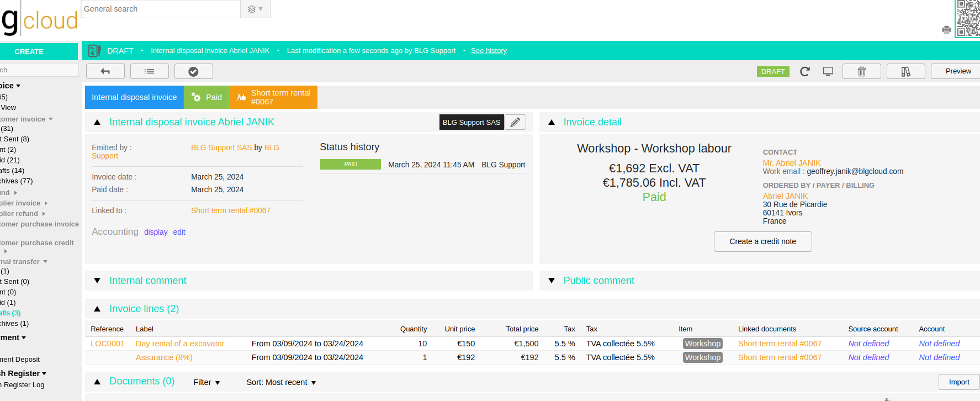The image size is (980, 401).
Task: Click the Quantity column header
Action: click(x=414, y=329)
